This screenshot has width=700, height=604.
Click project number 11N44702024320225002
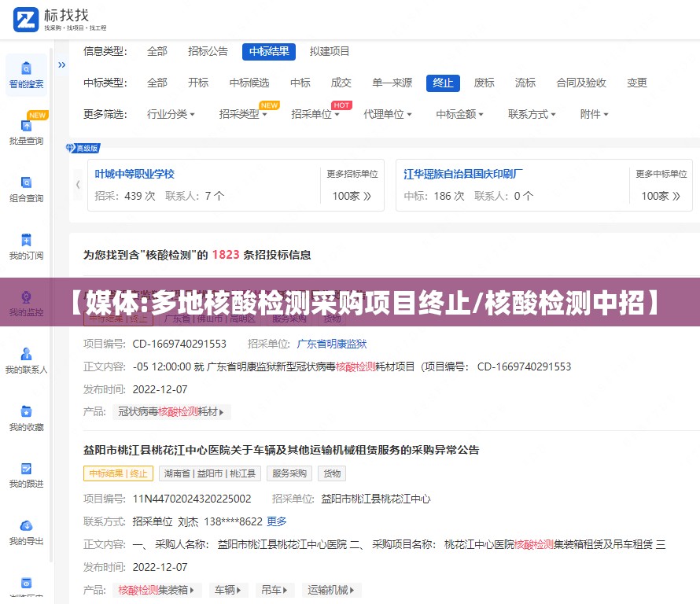pos(192,499)
